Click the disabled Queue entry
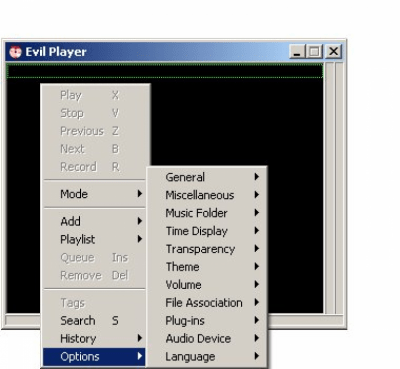 coord(95,257)
